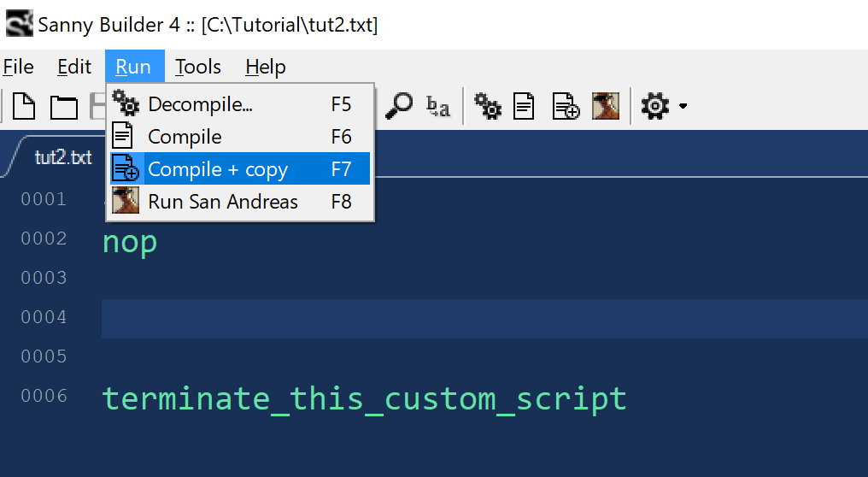
Task: Choose Compile from the Run menu
Action: [x=240, y=137]
